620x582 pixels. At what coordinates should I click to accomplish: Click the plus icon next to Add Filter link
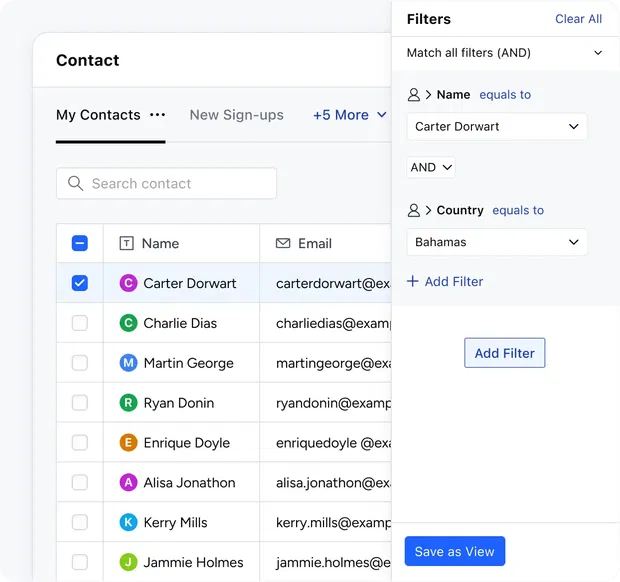point(412,281)
